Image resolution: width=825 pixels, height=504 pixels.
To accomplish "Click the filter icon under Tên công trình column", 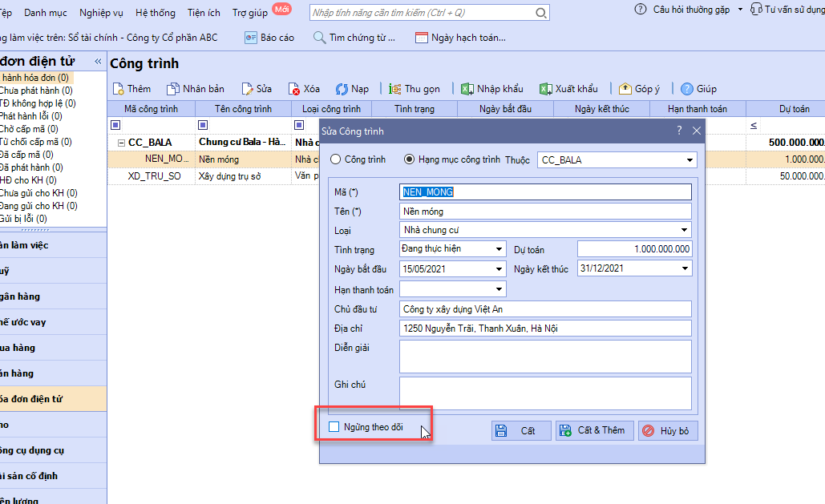I will click(203, 125).
